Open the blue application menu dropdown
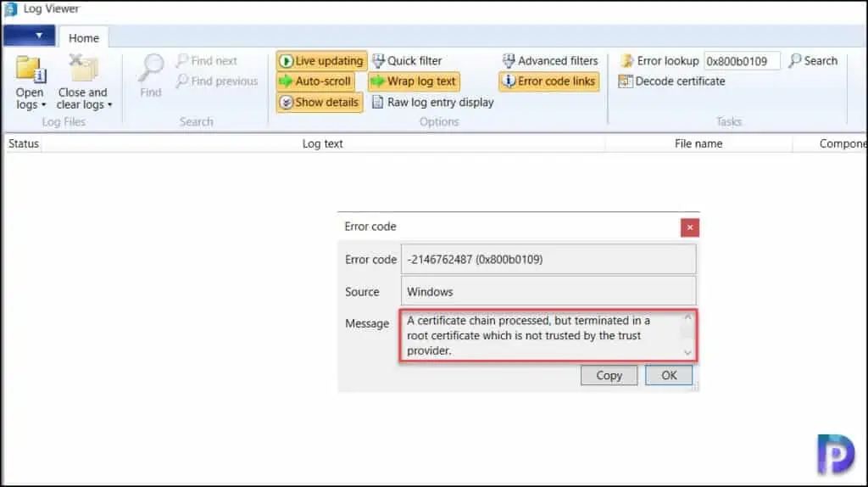Viewport: 868px width, 487px height. pos(29,36)
